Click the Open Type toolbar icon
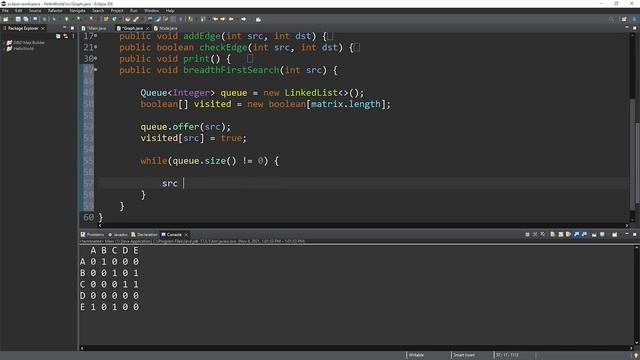 point(127,19)
